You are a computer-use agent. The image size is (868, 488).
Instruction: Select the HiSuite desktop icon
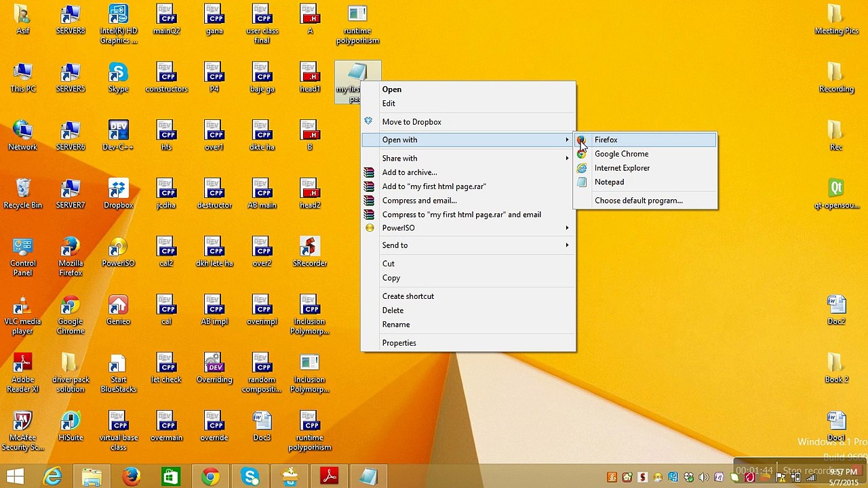[71, 427]
